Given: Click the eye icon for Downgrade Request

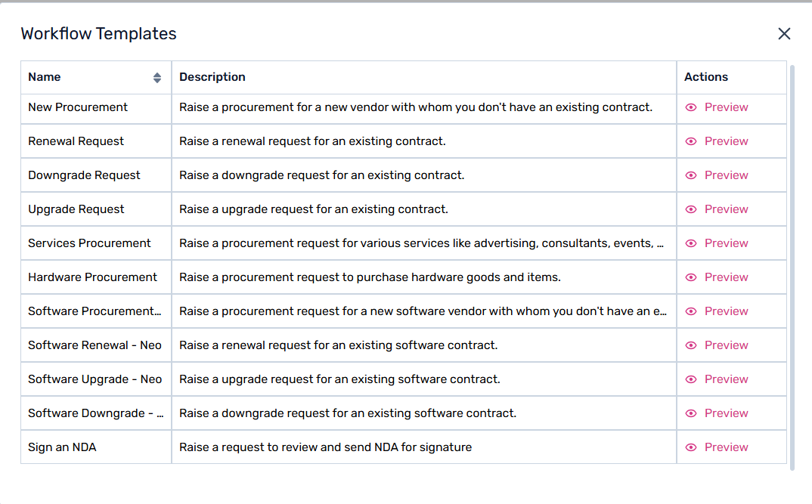Looking at the screenshot, I should tap(691, 175).
